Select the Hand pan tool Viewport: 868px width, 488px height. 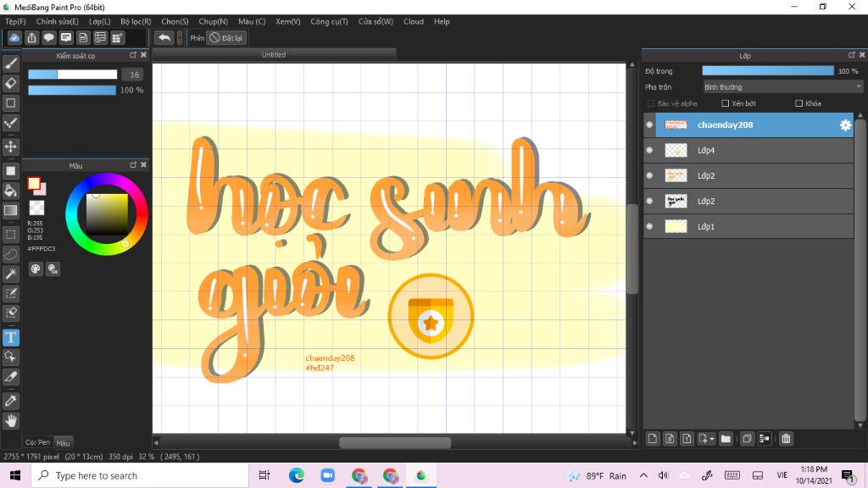11,420
